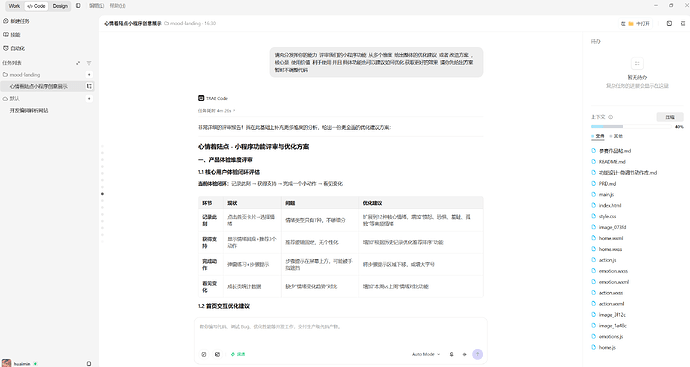
Task: Open action.wxml in context list
Action: point(612,304)
